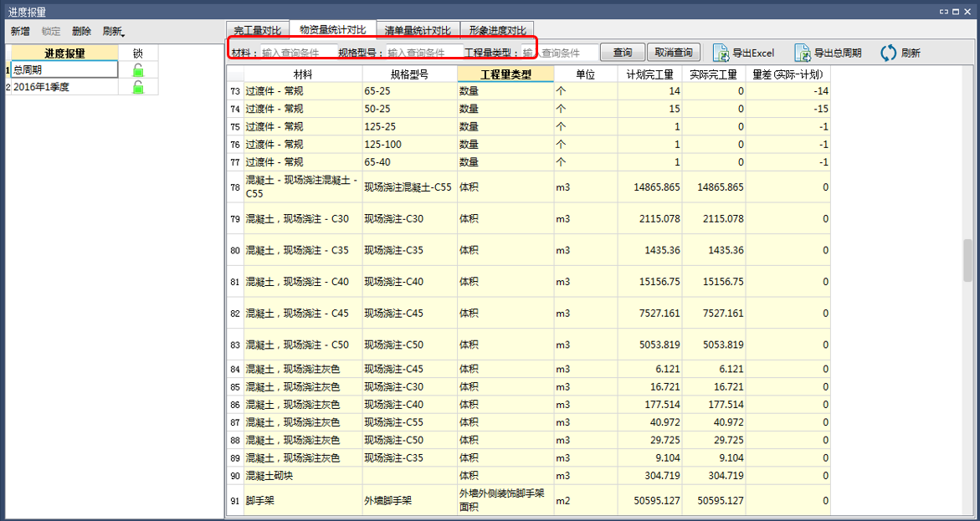This screenshot has height=521, width=980.
Task: Click cell 65-40 in row 77
Action: click(x=410, y=162)
